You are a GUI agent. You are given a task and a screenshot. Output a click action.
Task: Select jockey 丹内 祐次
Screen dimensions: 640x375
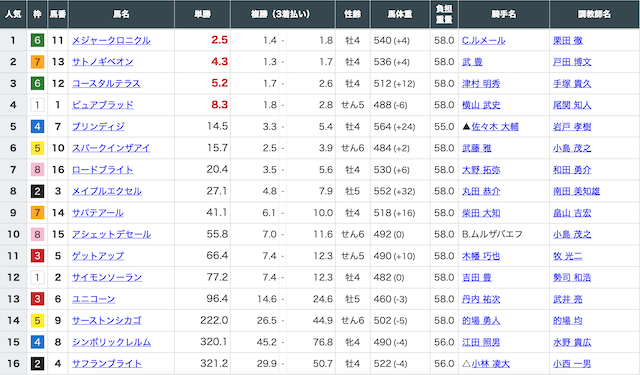[x=481, y=299]
